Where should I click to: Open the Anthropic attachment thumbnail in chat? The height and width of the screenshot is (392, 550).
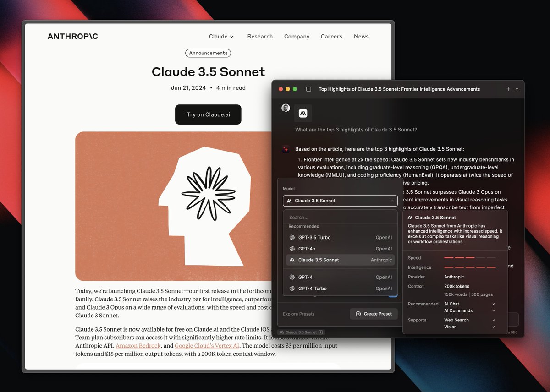coord(303,113)
